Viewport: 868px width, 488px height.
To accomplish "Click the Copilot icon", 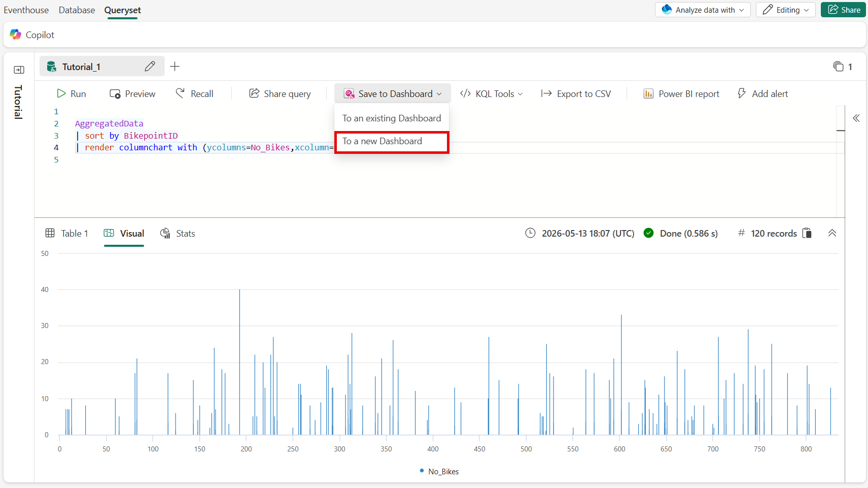I will 16,35.
